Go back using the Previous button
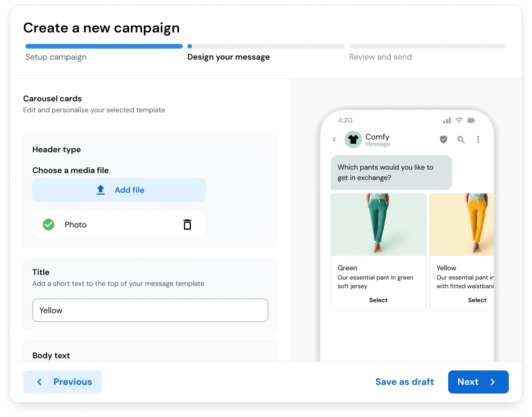Image resolution: width=532 pixels, height=417 pixels. click(62, 382)
